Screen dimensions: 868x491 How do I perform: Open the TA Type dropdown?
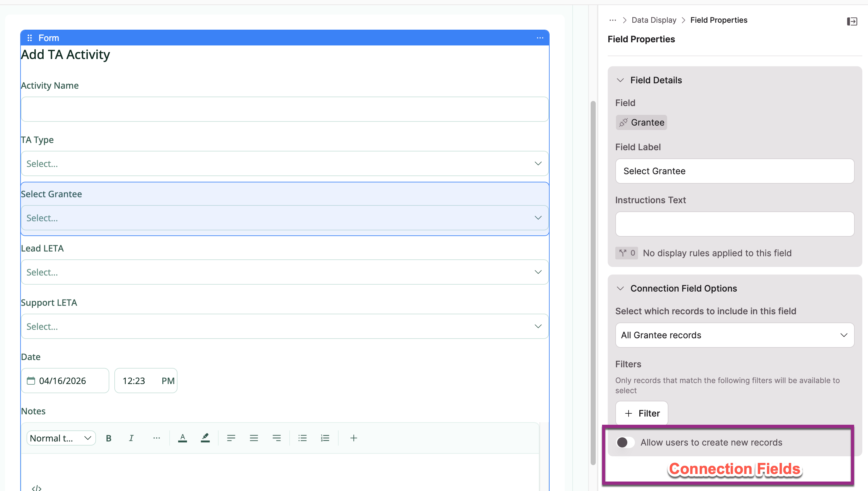coord(285,163)
